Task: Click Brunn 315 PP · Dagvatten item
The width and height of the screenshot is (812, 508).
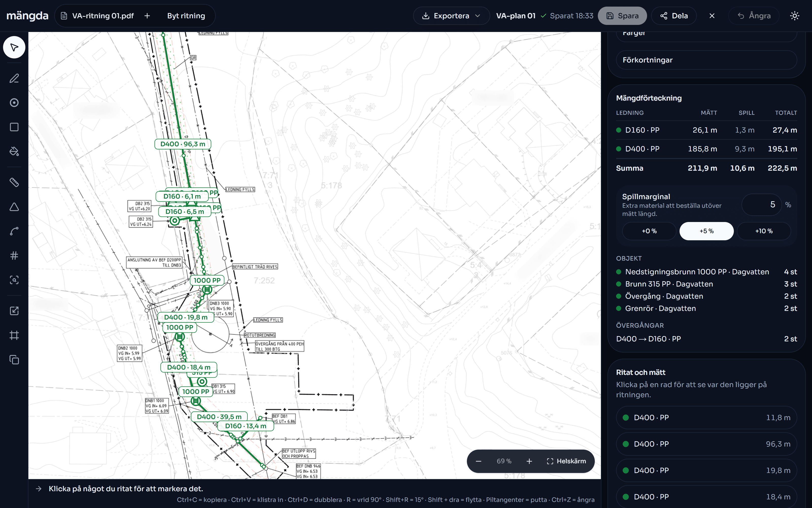Action: [x=706, y=284]
